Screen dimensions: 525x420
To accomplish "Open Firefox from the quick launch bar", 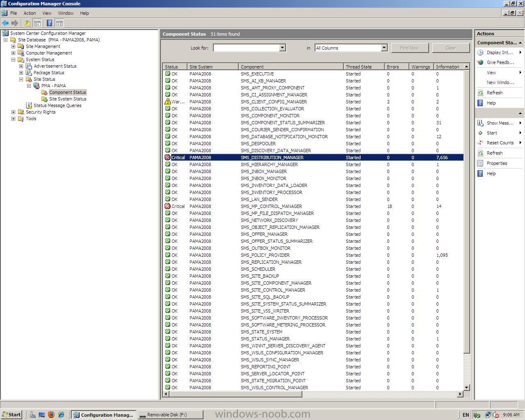I will coord(51,415).
